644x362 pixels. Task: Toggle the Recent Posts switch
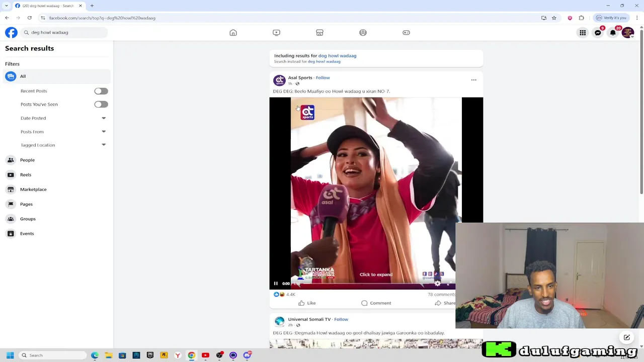[101, 91]
